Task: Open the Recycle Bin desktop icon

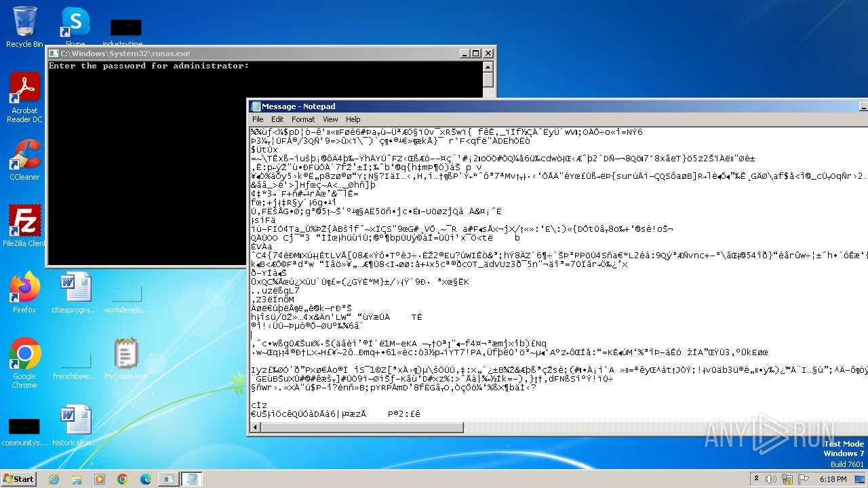Action: 24,27
